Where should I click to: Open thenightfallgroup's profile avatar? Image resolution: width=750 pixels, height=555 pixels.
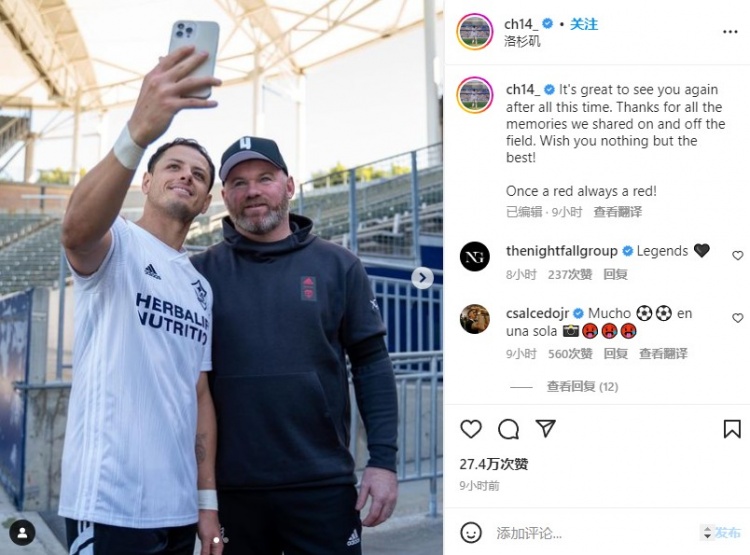[474, 256]
